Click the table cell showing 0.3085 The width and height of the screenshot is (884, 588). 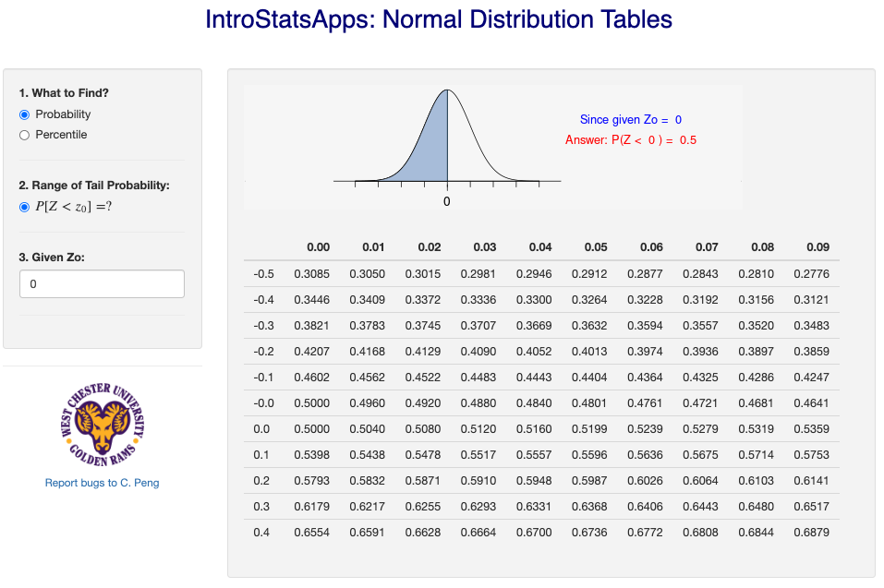[312, 274]
